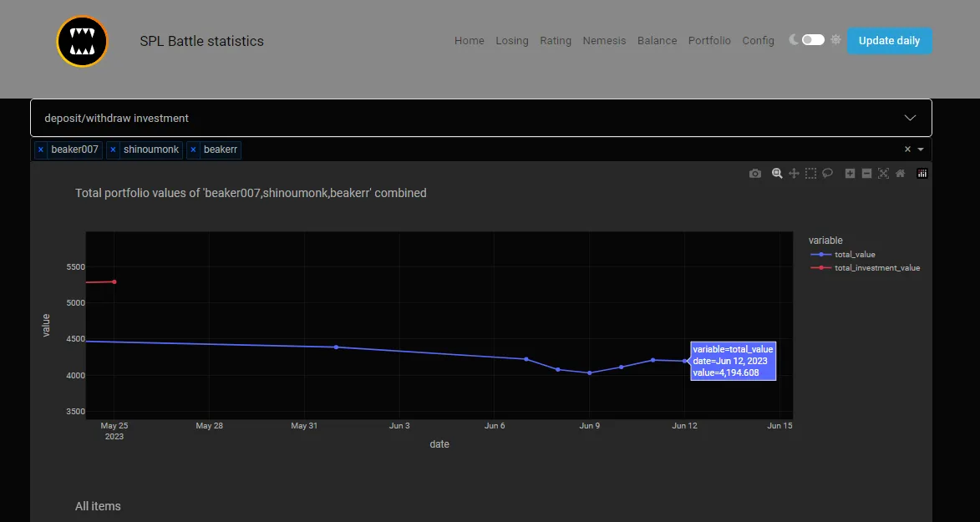Select the Pan tool in chart modebar
Screen dimensions: 980x522
pos(794,174)
